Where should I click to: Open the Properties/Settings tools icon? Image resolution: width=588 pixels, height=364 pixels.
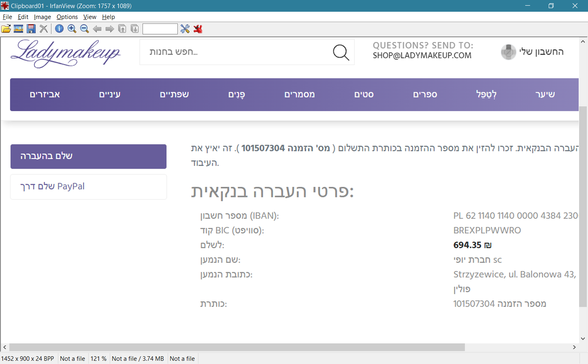[185, 29]
